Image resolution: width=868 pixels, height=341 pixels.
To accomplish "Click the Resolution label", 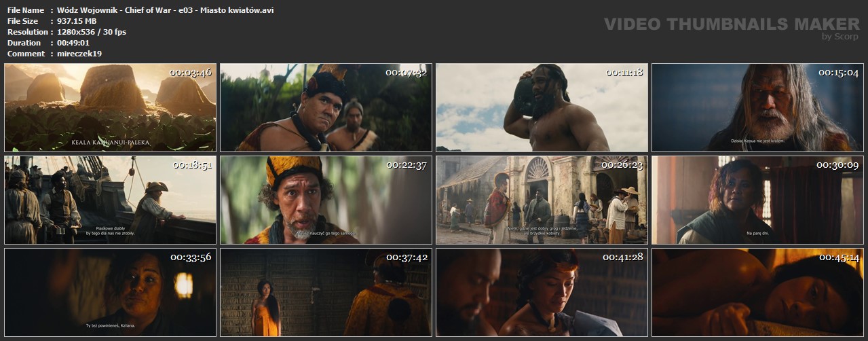I will pyautogui.click(x=27, y=32).
